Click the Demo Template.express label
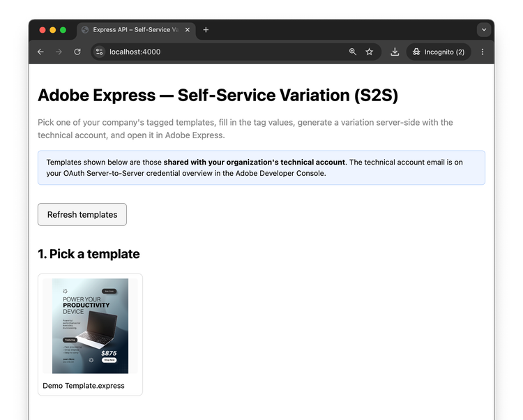The width and height of the screenshot is (523, 420). coord(84,386)
